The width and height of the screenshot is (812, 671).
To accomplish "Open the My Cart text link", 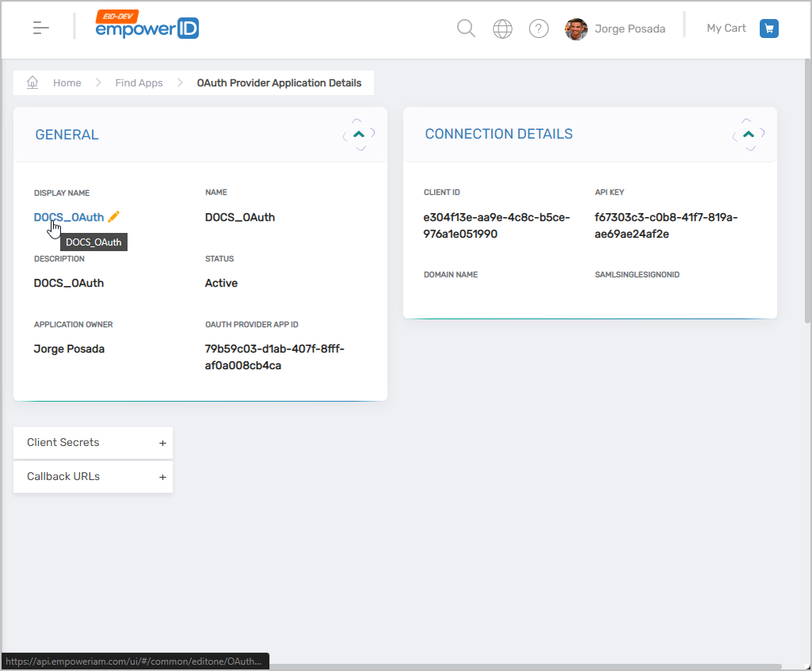I will [726, 29].
